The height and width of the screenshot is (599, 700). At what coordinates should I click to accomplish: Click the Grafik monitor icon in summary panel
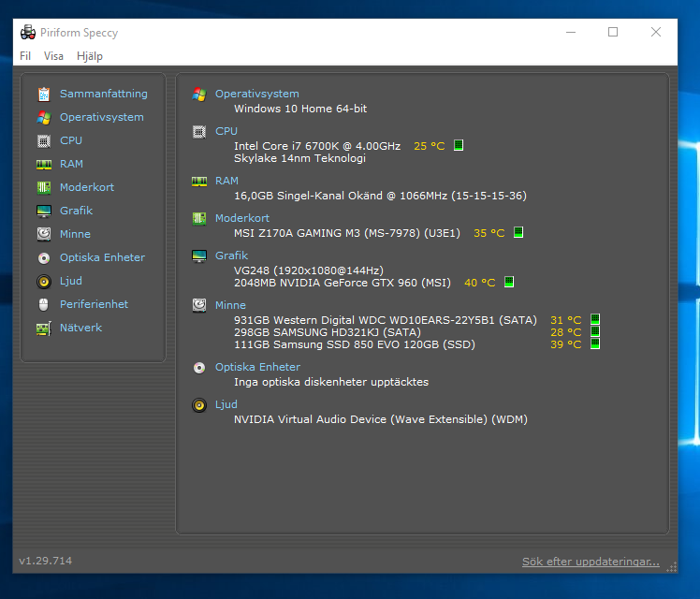[199, 256]
